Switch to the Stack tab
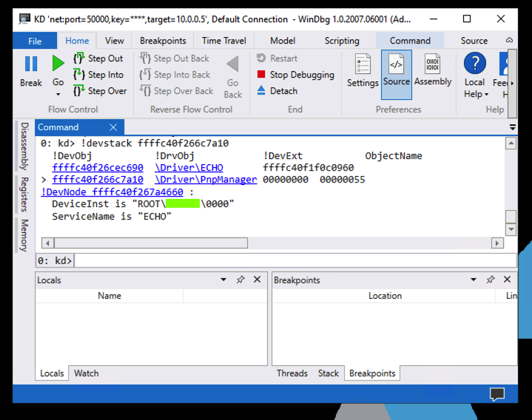Viewport: 532px width, 420px height. [x=328, y=373]
